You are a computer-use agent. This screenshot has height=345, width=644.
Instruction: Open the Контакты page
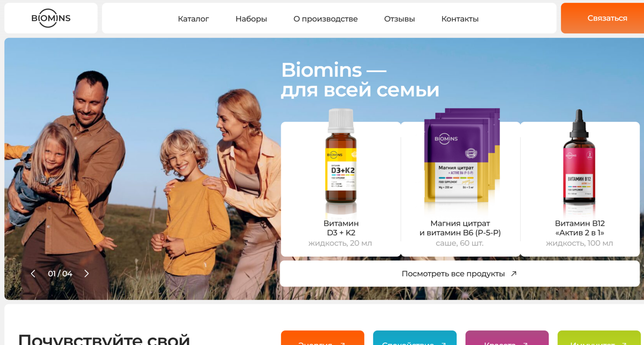pyautogui.click(x=460, y=19)
